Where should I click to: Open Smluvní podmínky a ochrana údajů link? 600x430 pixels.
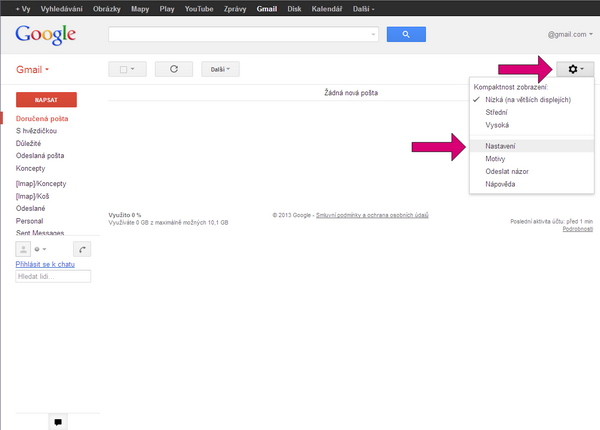pyautogui.click(x=372, y=215)
